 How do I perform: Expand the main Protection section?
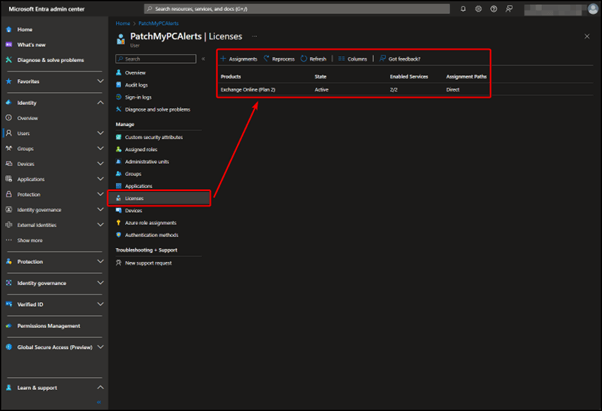click(x=100, y=262)
